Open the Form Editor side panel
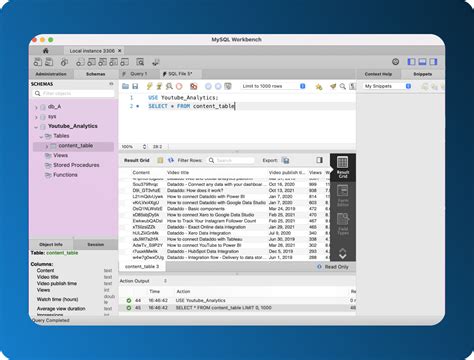The height and width of the screenshot is (360, 474). pyautogui.click(x=343, y=196)
